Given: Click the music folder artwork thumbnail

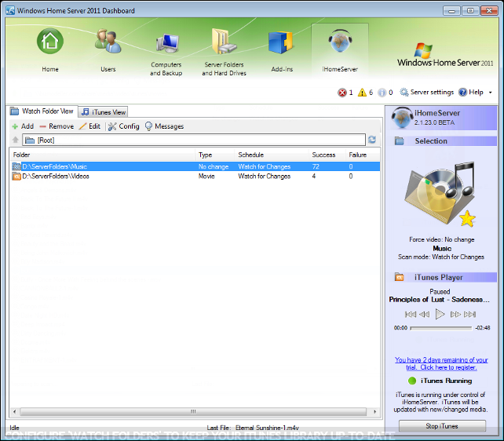Looking at the screenshot, I should pyautogui.click(x=440, y=195).
